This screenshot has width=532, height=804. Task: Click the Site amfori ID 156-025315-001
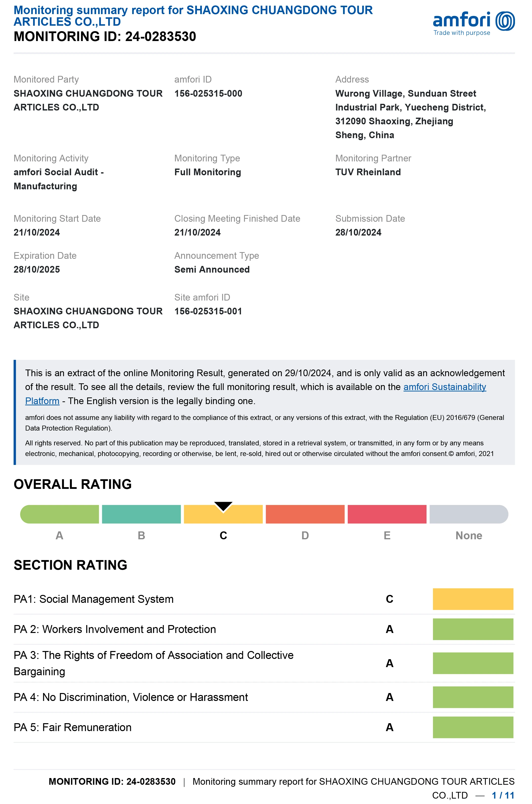pos(208,311)
